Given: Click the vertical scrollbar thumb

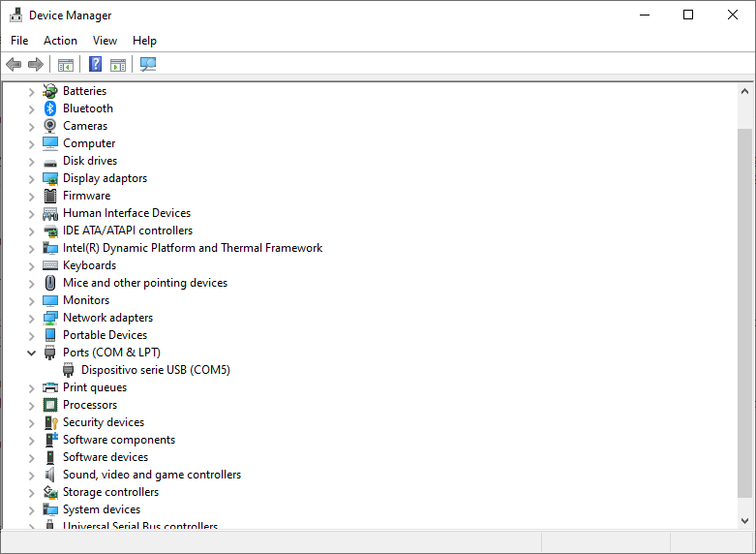Looking at the screenshot, I should coord(744,313).
